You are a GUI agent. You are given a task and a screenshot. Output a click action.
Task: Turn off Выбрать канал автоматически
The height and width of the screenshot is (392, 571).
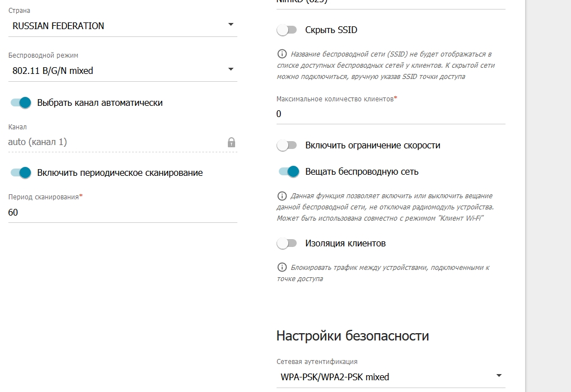pyautogui.click(x=20, y=102)
